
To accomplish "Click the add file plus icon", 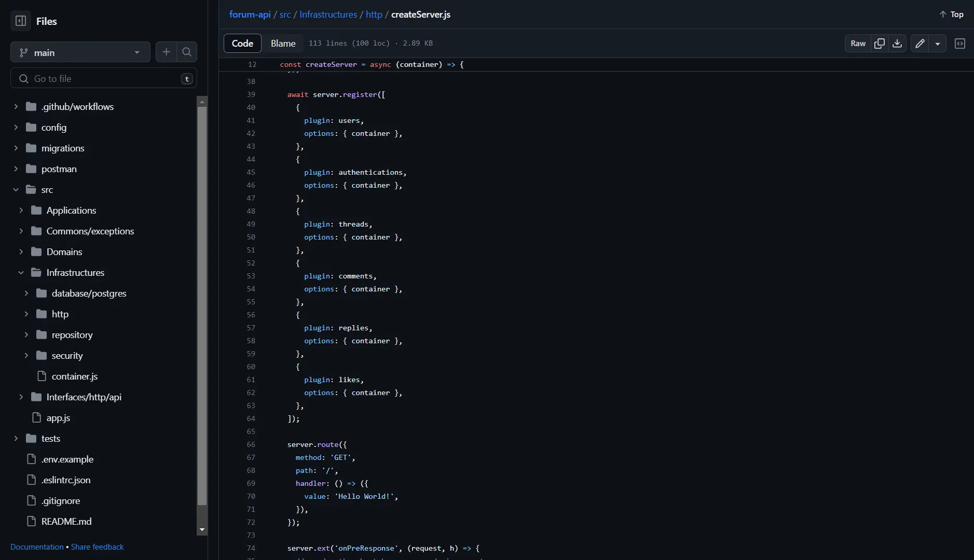I will [x=166, y=52].
